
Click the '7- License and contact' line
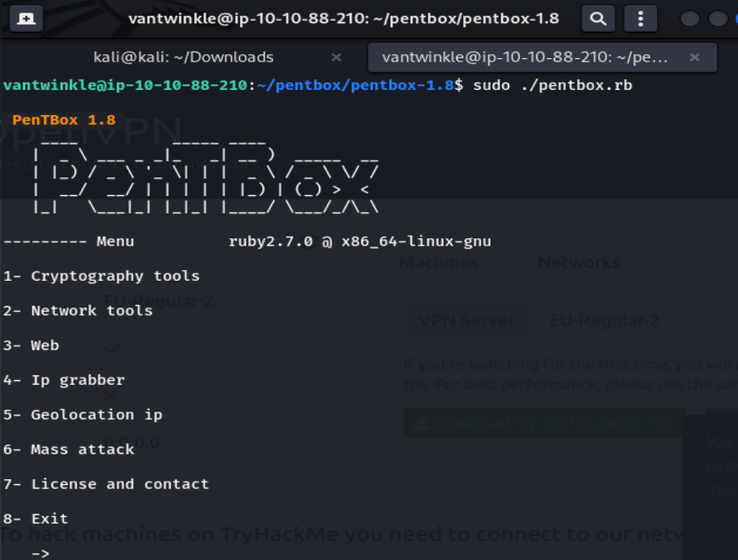[106, 484]
